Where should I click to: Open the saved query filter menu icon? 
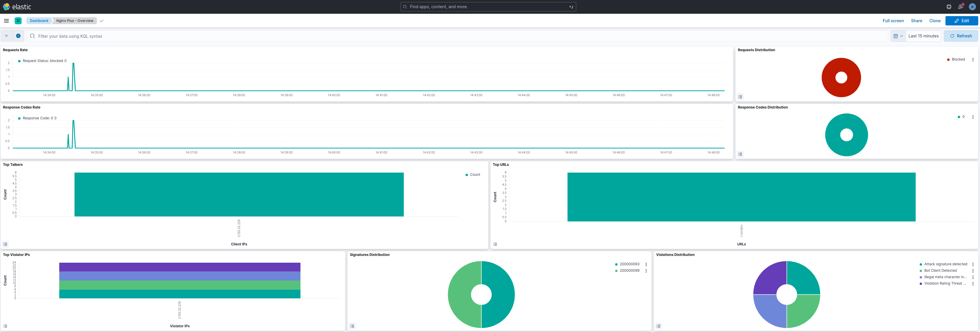(x=6, y=36)
